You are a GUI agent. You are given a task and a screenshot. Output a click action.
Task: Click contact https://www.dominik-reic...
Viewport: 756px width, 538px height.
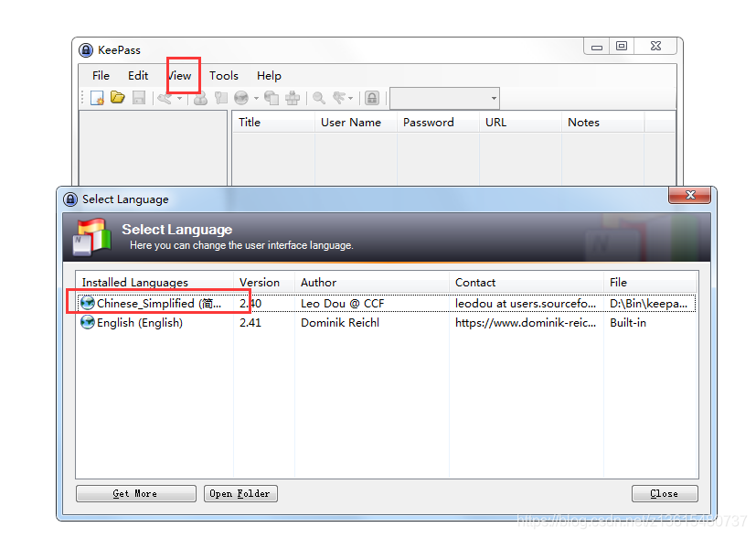pos(526,323)
